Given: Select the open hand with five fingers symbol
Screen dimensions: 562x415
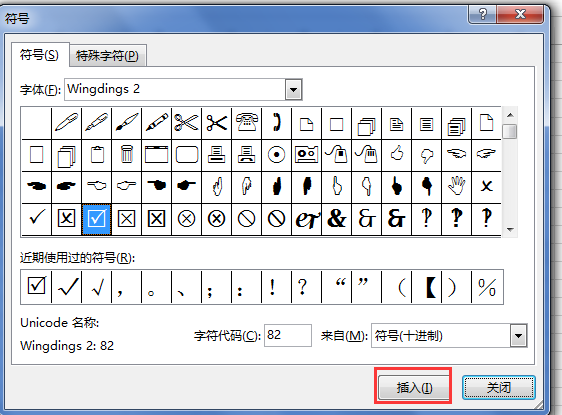Looking at the screenshot, I should 457,186.
